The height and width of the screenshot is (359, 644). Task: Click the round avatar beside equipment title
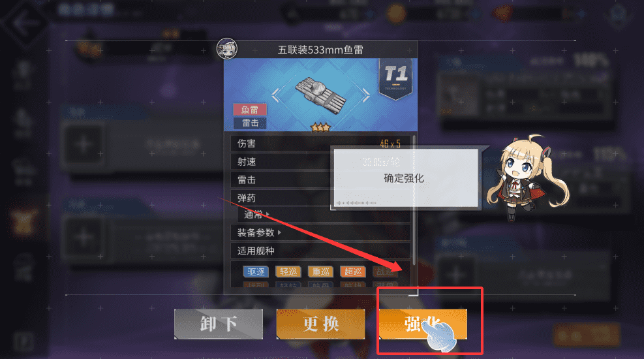coord(226,48)
